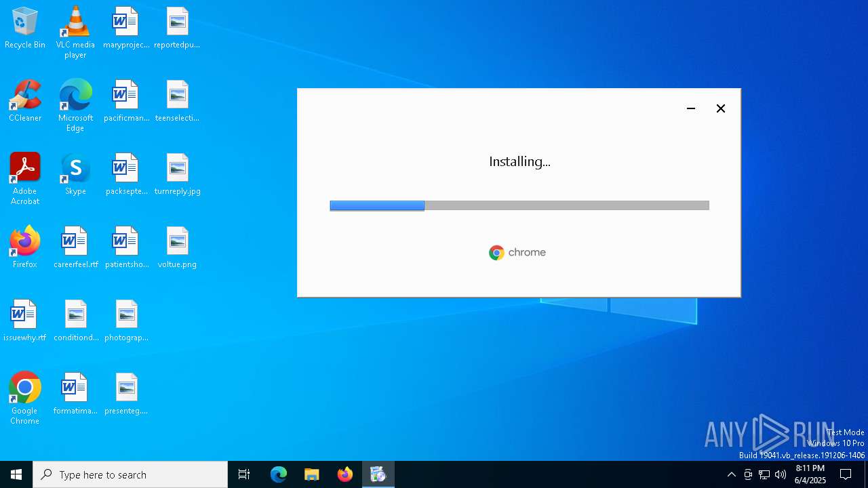The width and height of the screenshot is (868, 488).
Task: Open File Explorer from taskbar
Action: point(312,474)
